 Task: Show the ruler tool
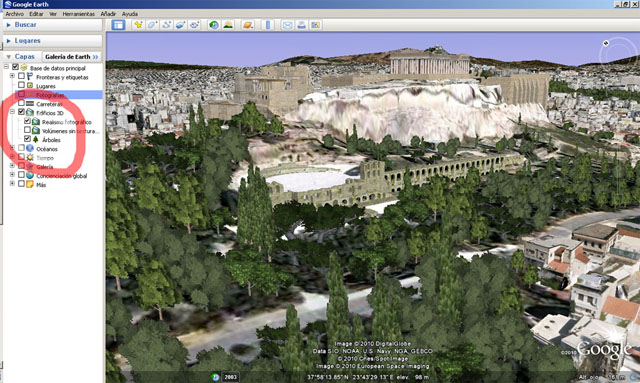[268, 25]
